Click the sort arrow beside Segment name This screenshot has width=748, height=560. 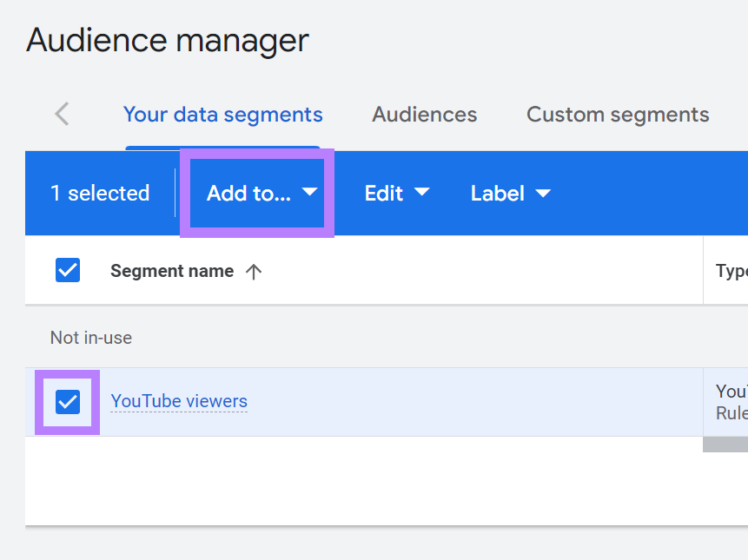253,271
